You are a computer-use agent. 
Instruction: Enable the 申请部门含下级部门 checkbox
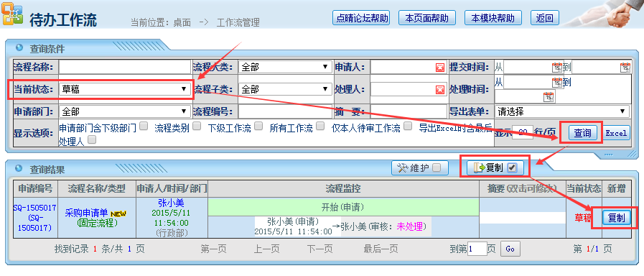click(x=144, y=126)
